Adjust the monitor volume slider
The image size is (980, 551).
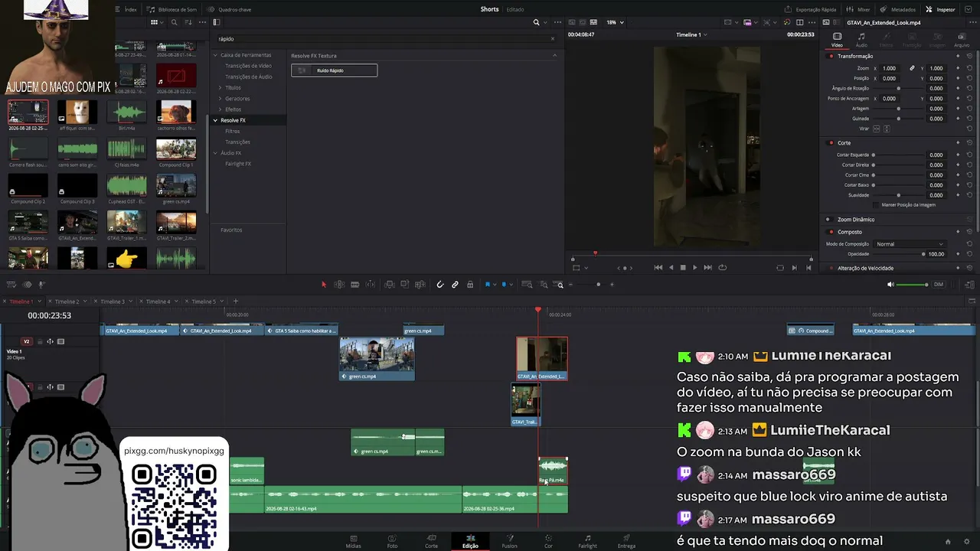912,285
